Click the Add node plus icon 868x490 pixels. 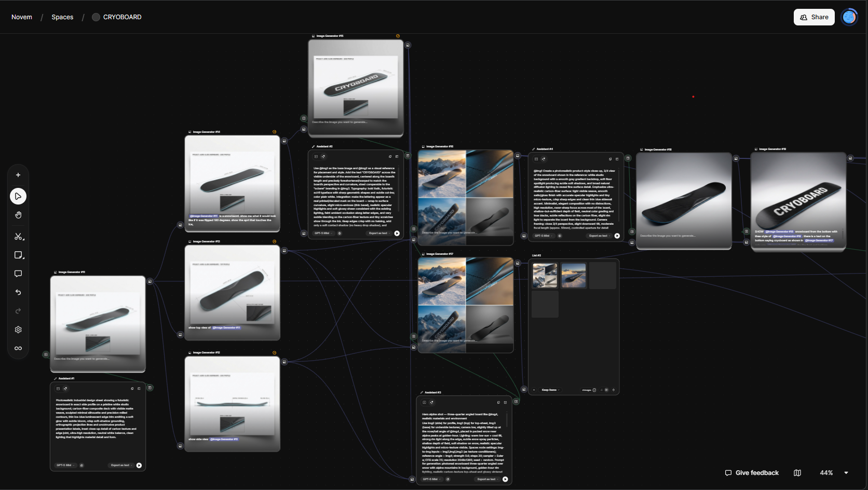point(18,175)
